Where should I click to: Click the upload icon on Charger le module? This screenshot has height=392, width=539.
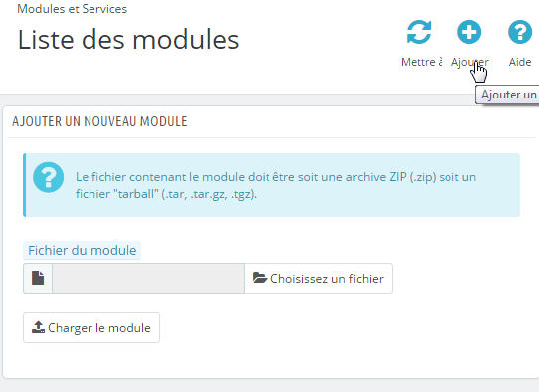click(x=38, y=327)
